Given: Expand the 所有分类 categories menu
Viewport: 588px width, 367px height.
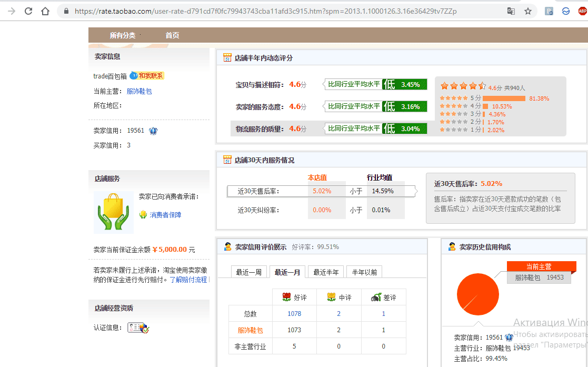Looking at the screenshot, I should click(x=123, y=35).
